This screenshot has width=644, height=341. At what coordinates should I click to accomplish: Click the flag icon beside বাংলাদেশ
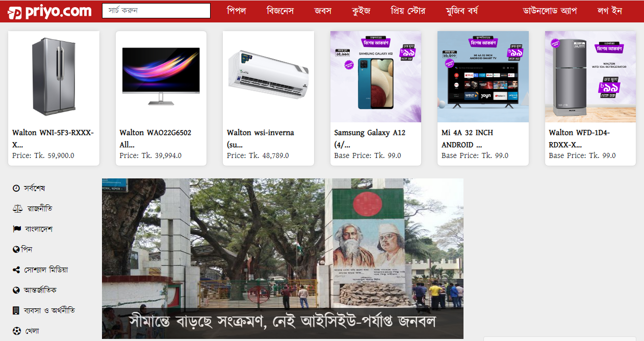(x=17, y=229)
